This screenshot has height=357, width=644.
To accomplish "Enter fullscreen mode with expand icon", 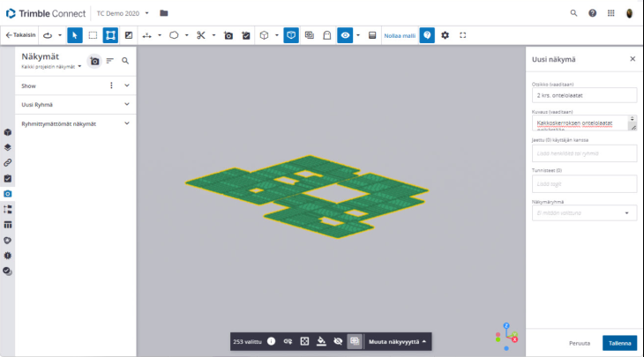I will pos(463,35).
